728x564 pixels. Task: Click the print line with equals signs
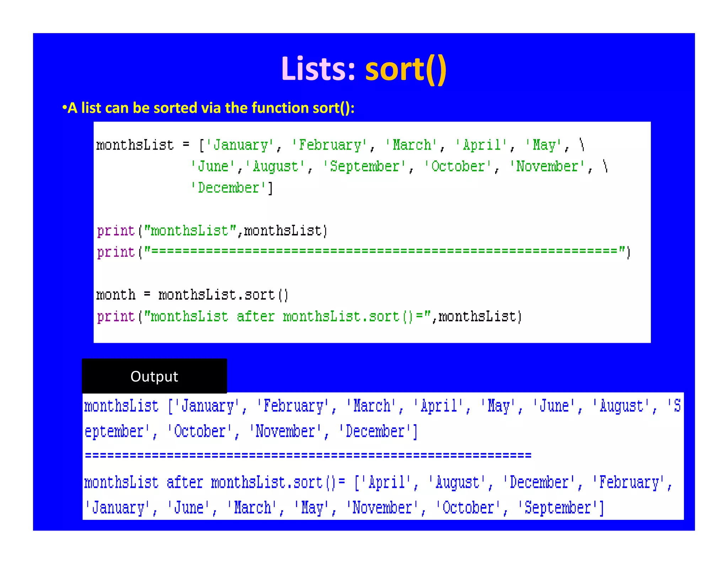363,252
